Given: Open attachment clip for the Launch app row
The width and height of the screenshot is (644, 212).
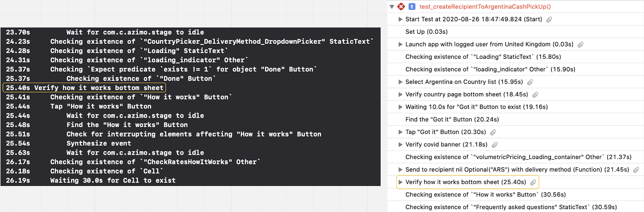Looking at the screenshot, I should [580, 45].
